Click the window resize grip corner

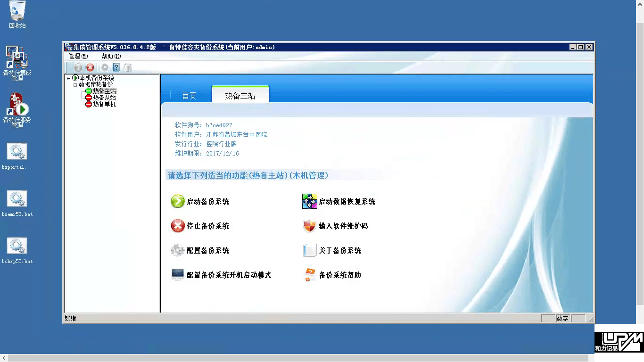pyautogui.click(x=590, y=319)
